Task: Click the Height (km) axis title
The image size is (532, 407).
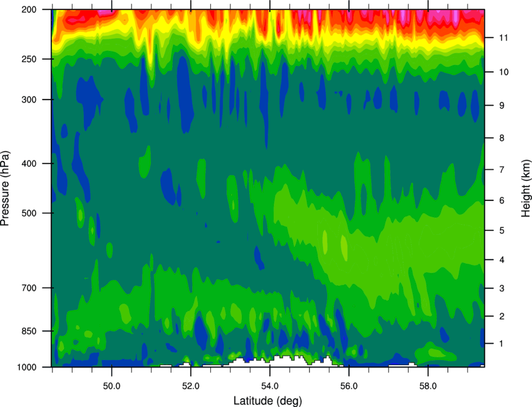Action: click(526, 188)
